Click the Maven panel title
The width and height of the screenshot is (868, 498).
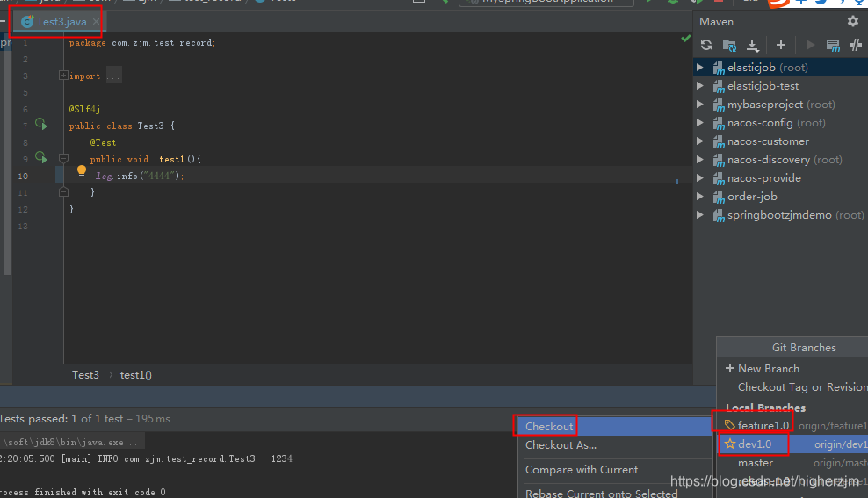pos(716,22)
